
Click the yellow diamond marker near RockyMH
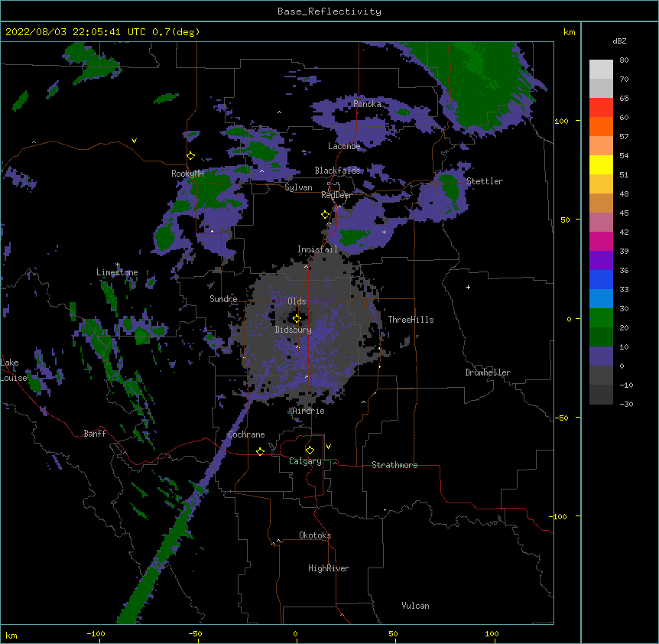191,156
